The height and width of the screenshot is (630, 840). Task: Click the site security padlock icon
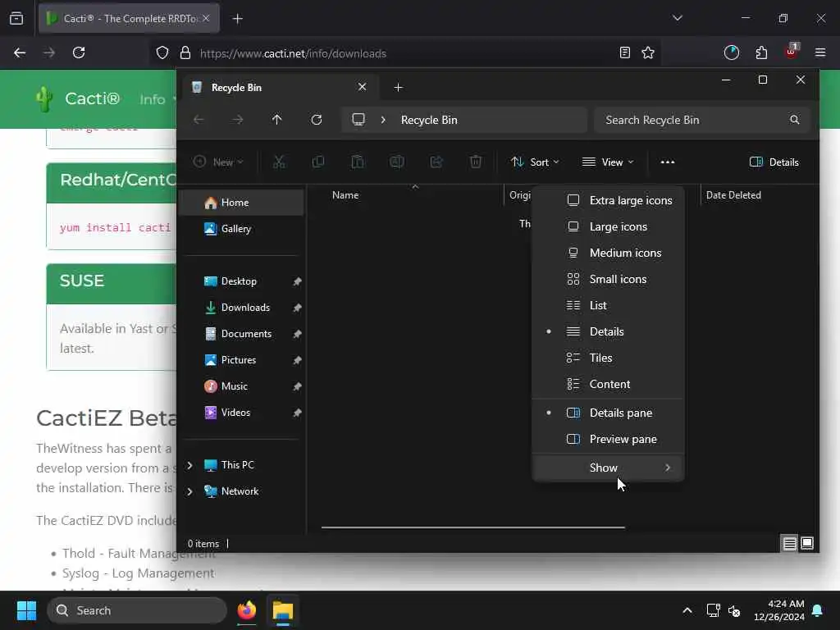pos(185,52)
